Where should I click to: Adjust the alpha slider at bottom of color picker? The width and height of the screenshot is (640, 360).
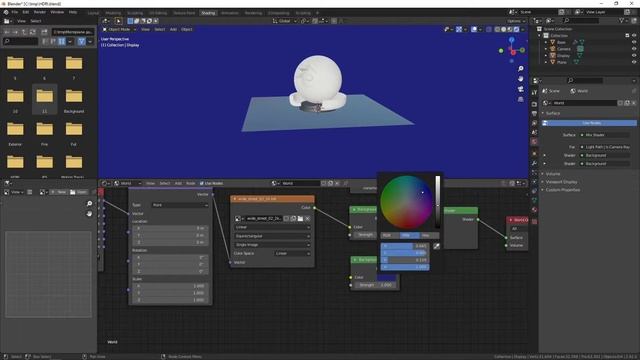[405, 267]
